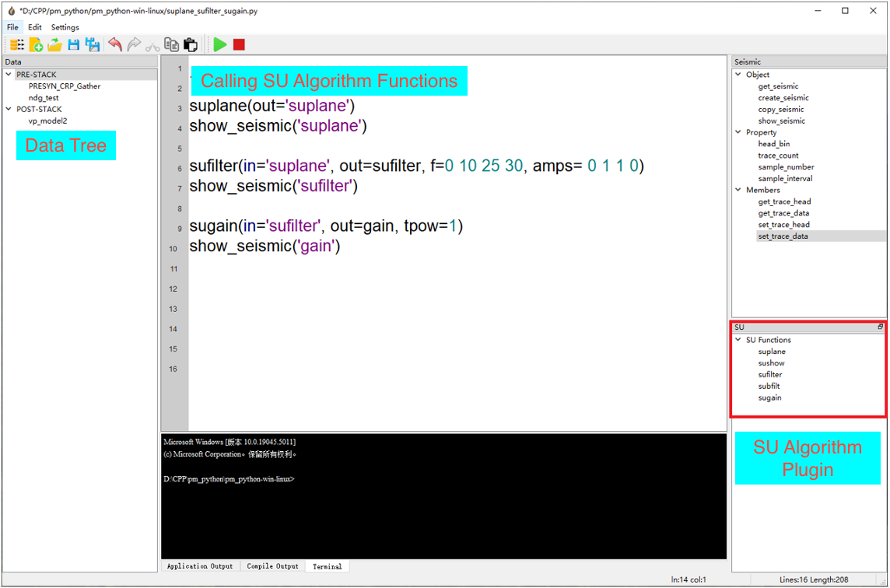Select sufilter in SU Functions

(770, 375)
